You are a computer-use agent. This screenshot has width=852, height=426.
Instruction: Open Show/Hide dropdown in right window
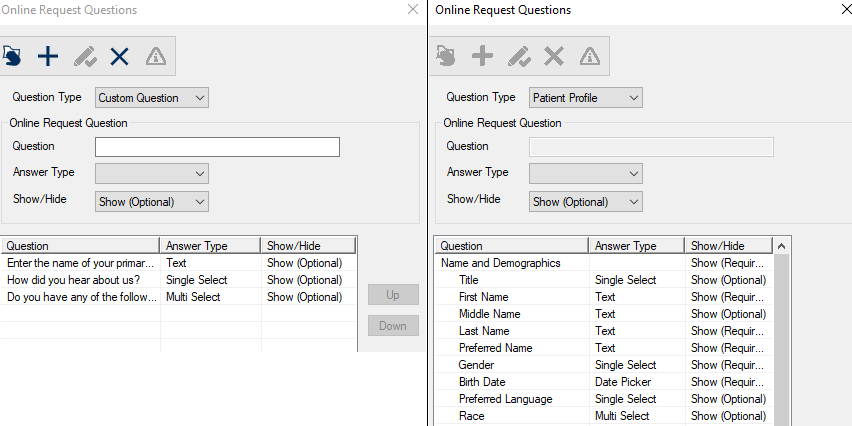pos(586,202)
